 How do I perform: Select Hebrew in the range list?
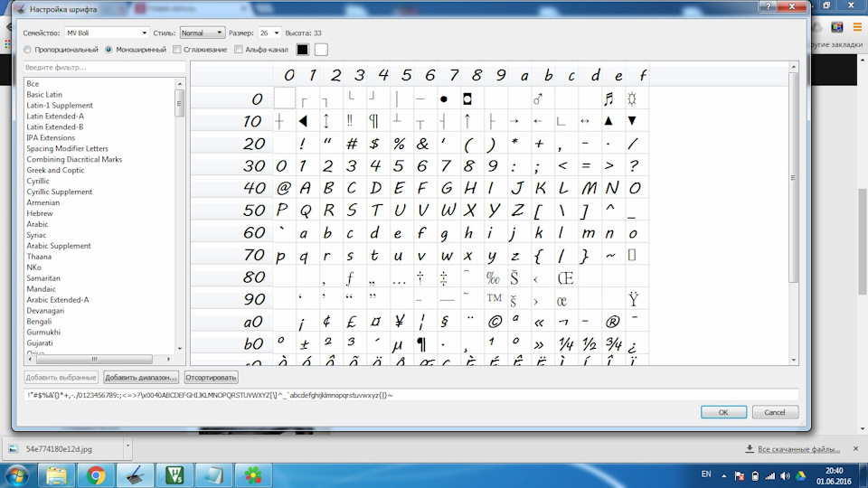tap(39, 213)
